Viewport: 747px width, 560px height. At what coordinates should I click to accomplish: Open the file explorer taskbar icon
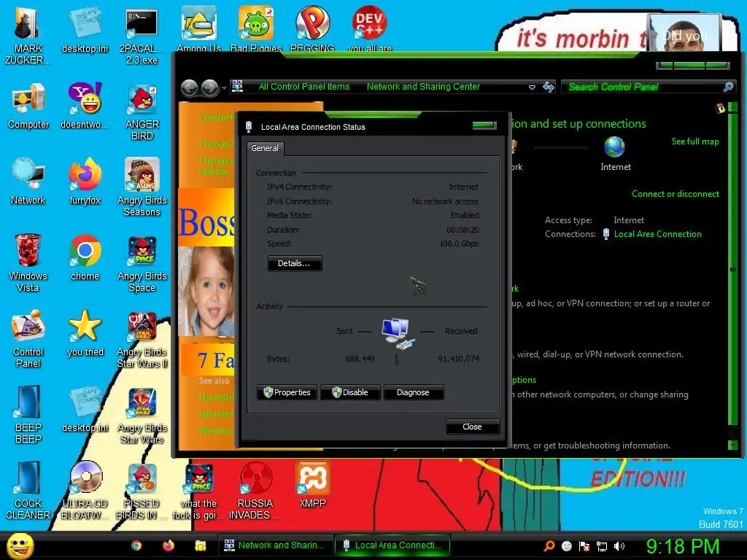click(x=201, y=545)
